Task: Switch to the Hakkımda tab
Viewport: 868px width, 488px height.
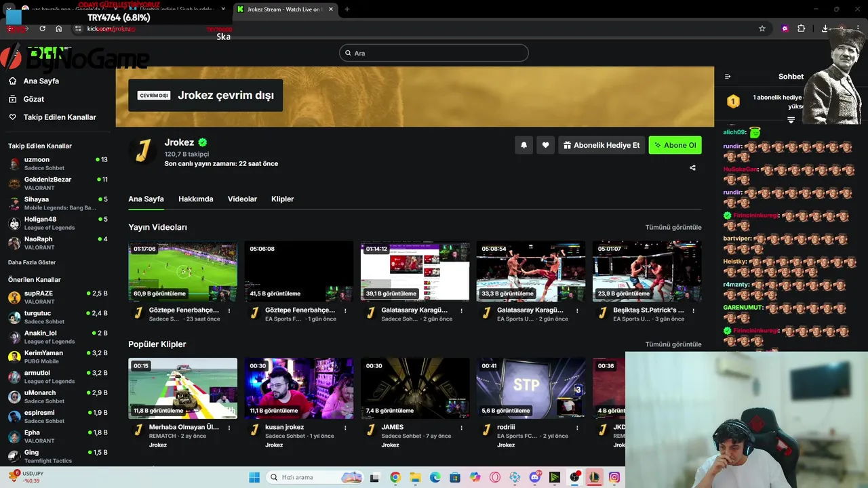Action: 196,199
